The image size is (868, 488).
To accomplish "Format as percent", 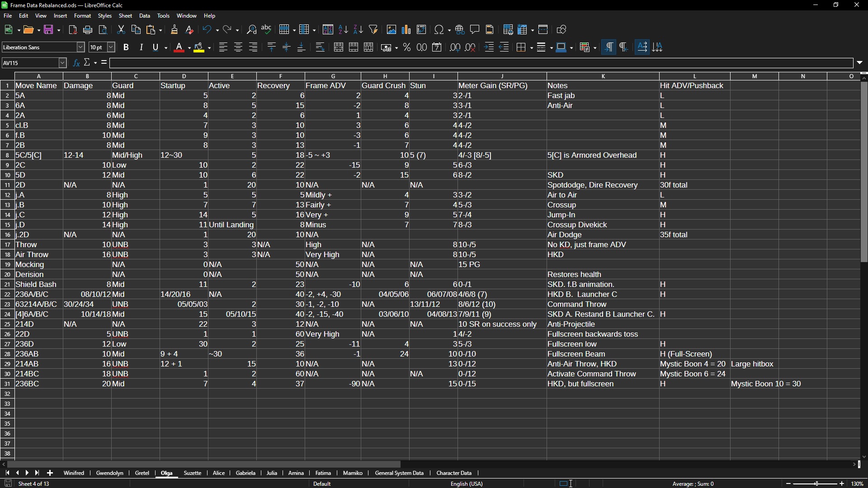I will 407,47.
